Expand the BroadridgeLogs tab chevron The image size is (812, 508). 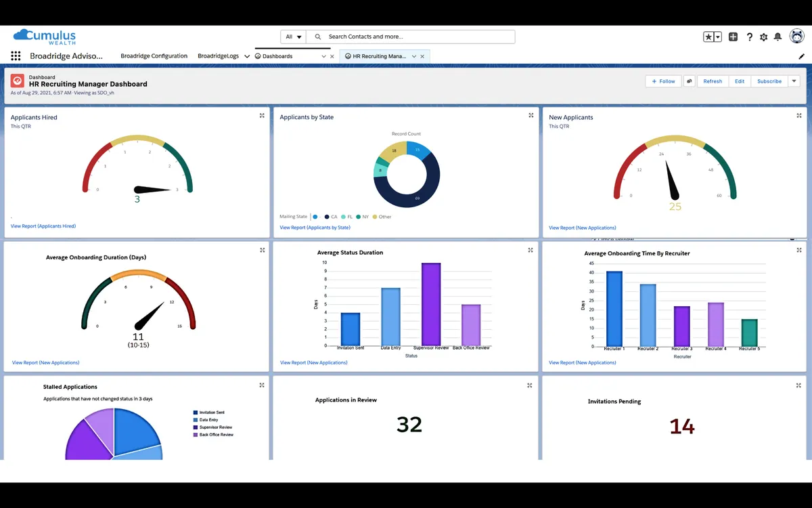247,56
